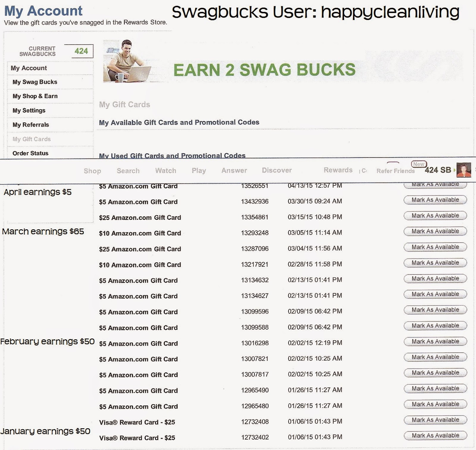
Task: Click the My Account page title
Action: pos(43,11)
